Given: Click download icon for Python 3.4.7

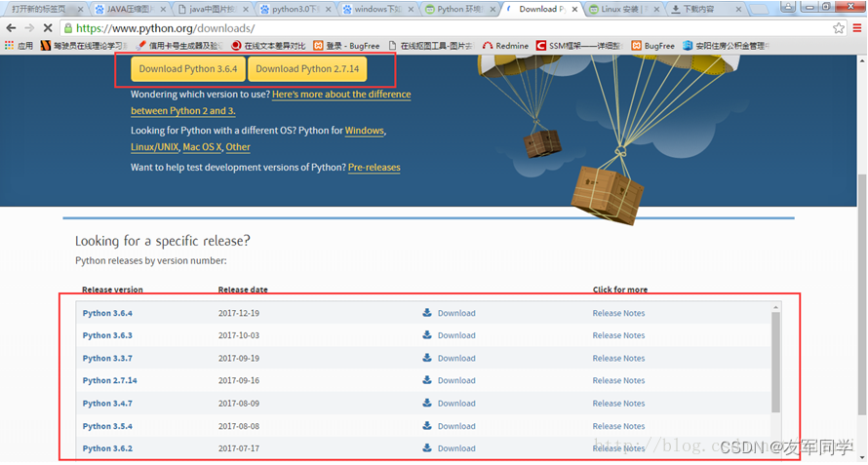Looking at the screenshot, I should [x=427, y=403].
